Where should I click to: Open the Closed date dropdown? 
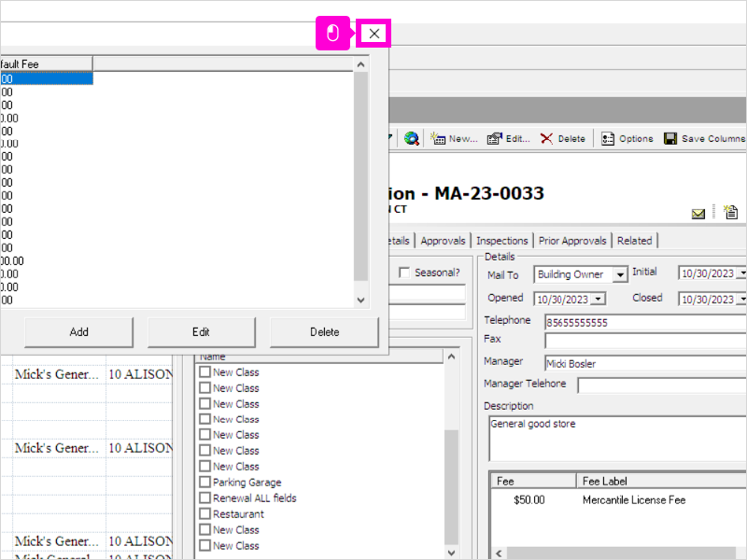click(x=742, y=299)
